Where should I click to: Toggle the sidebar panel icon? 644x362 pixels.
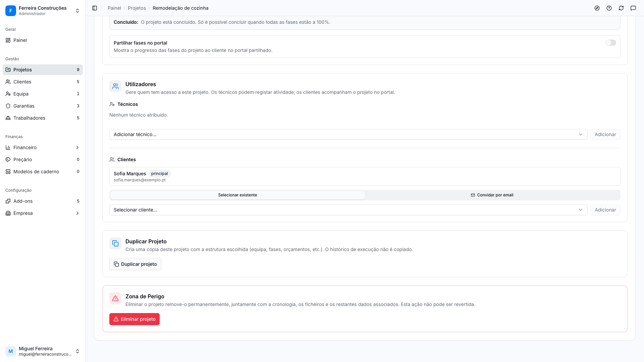click(x=95, y=8)
